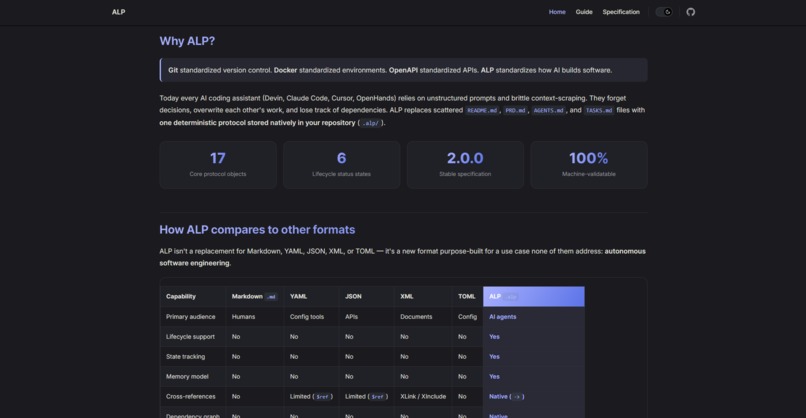
Task: Select the '6' lifecycle status states card
Action: (x=341, y=165)
